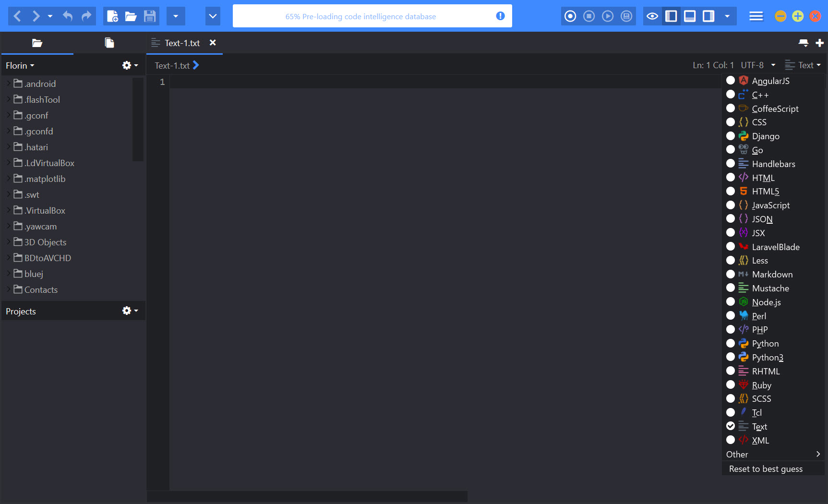Viewport: 828px width, 504px height.
Task: Expand the Other languages submenu
Action: (773, 455)
